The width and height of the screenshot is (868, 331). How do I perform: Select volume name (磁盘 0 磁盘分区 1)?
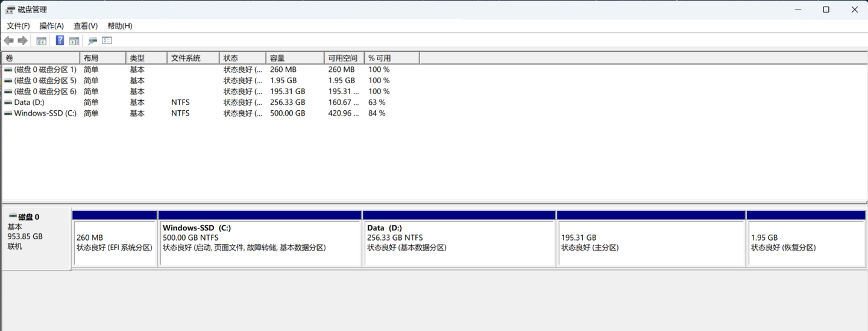coord(46,70)
